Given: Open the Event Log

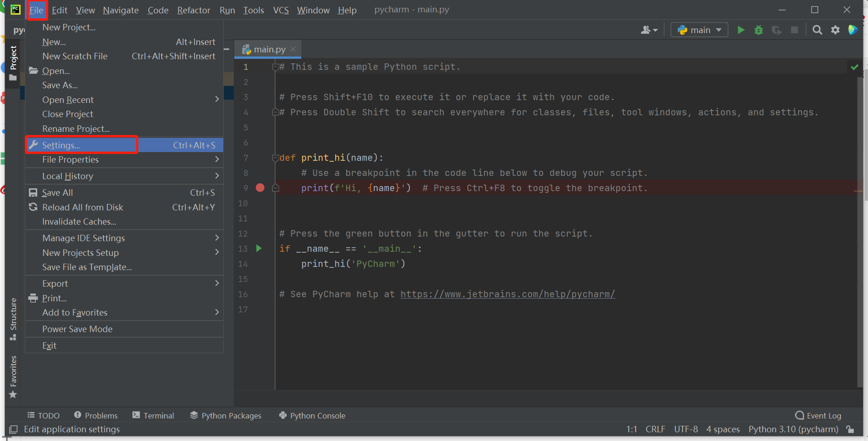Looking at the screenshot, I should (818, 415).
